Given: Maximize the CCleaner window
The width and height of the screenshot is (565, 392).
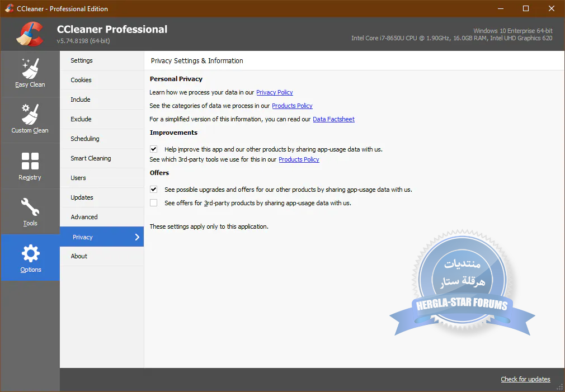Looking at the screenshot, I should click(526, 8).
